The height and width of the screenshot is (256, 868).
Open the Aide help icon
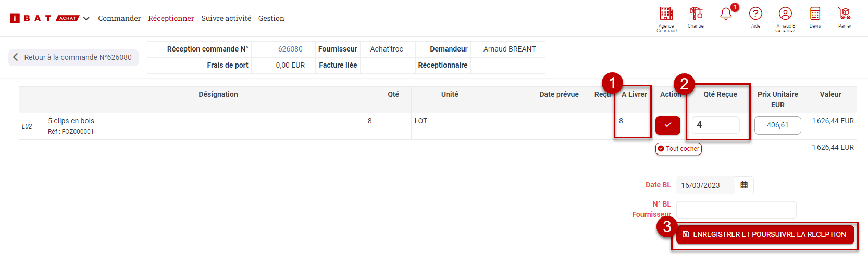[x=755, y=14]
